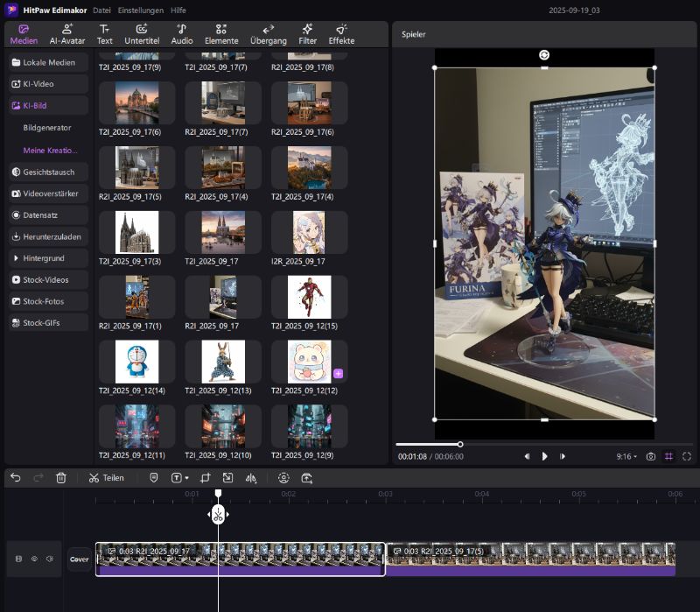700x612 pixels.
Task: Select clip R2I_2025_09_17(5) on timeline
Action: 530,559
